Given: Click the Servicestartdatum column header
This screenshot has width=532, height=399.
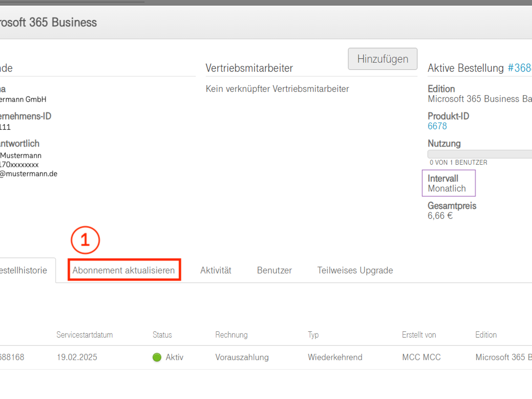Looking at the screenshot, I should [x=84, y=335].
